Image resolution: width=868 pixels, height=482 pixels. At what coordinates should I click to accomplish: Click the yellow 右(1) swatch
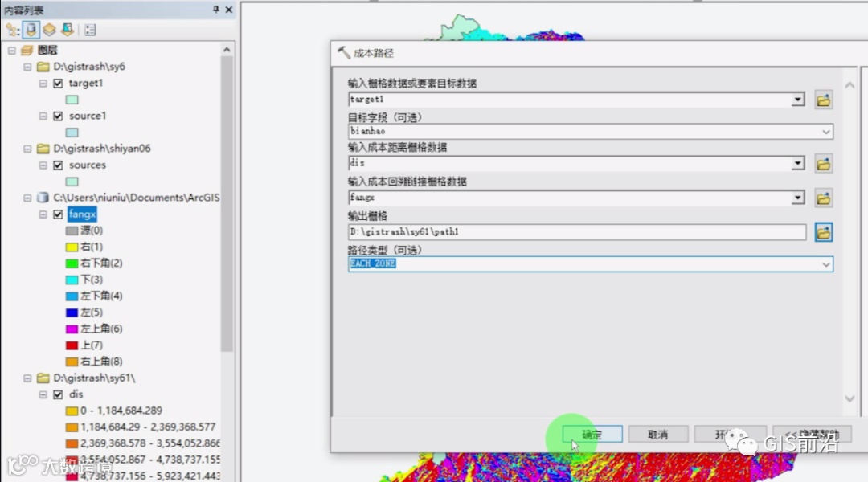tap(72, 247)
